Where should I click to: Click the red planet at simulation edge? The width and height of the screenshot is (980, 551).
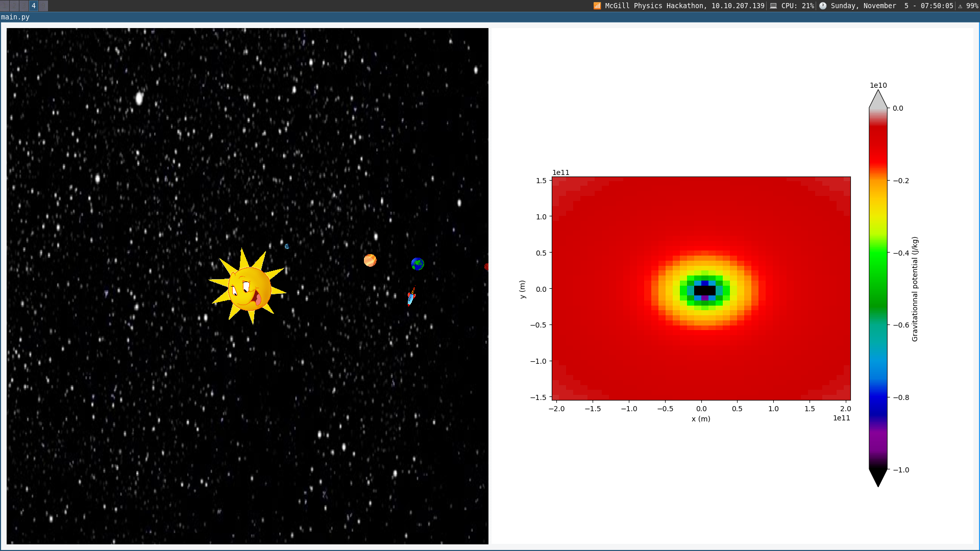pyautogui.click(x=486, y=267)
